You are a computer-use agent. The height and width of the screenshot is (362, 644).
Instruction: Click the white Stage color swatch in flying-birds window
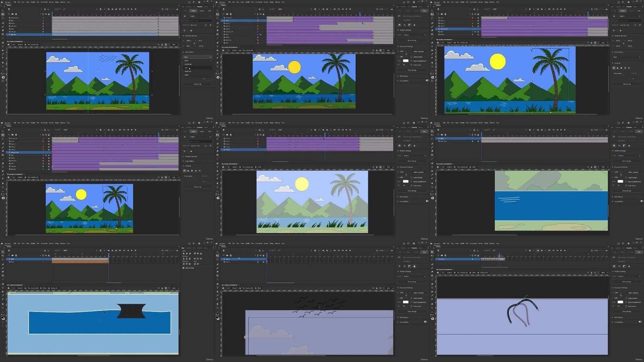406,302
